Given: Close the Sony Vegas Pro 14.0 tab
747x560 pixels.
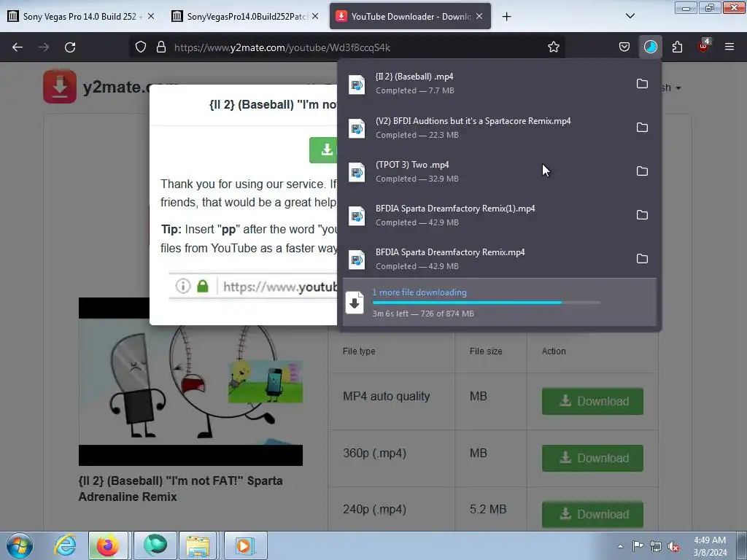Looking at the screenshot, I should 151,16.
